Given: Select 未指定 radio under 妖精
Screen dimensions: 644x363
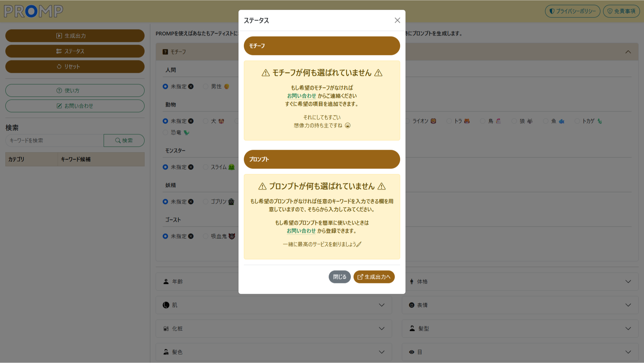Looking at the screenshot, I should click(165, 202).
